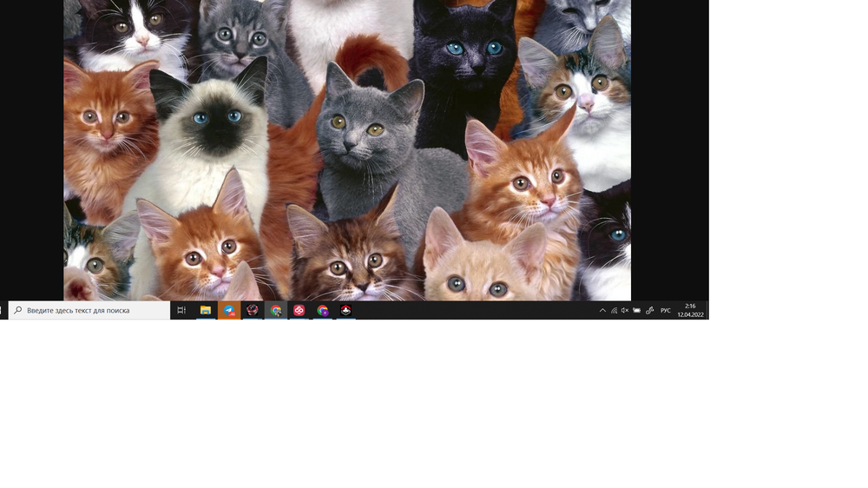Open the last red-white-black pinned taskbar app
Viewport: 868px width, 488px height.
(x=345, y=310)
